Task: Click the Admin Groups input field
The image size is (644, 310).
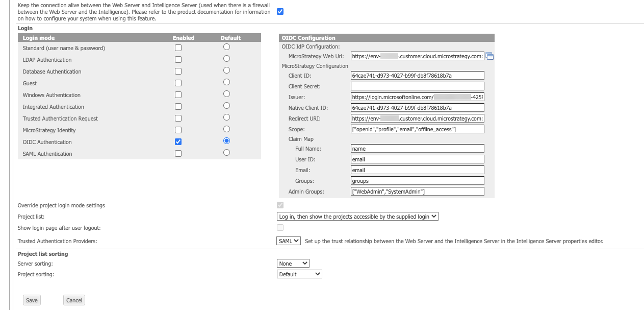Action: point(417,192)
